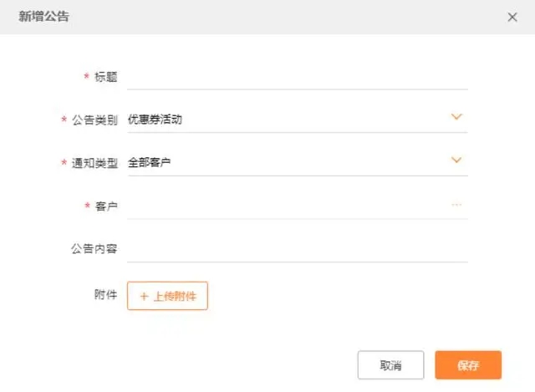Screen dimensions: 535x392
Task: Save the announcement with 保存
Action: click(468, 365)
